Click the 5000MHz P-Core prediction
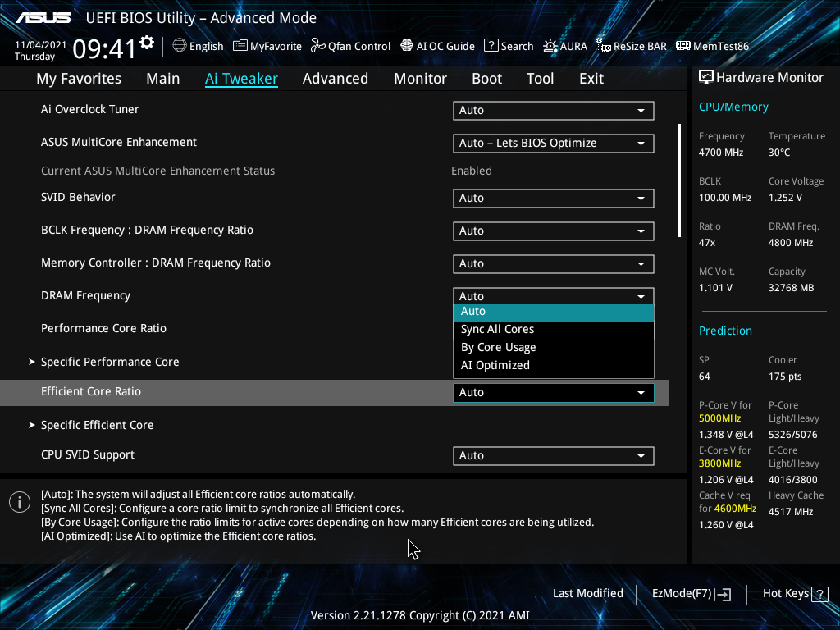The image size is (840, 630). pos(720,418)
